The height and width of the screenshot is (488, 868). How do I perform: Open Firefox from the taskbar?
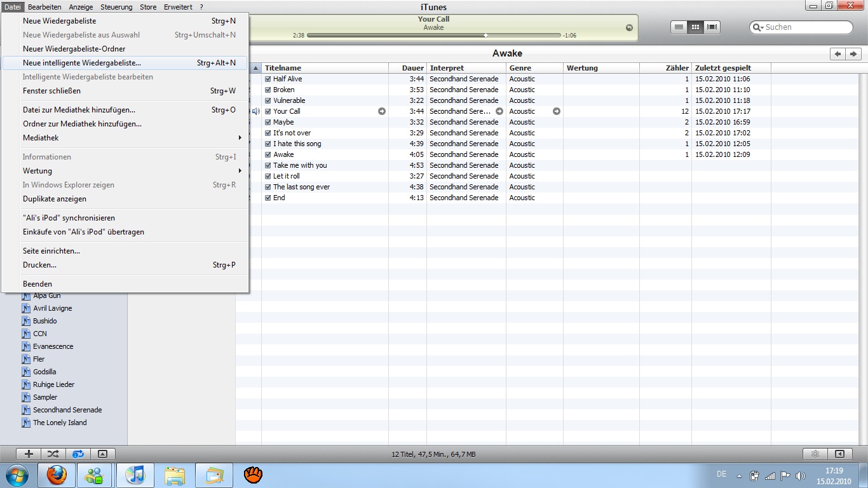pos(57,475)
